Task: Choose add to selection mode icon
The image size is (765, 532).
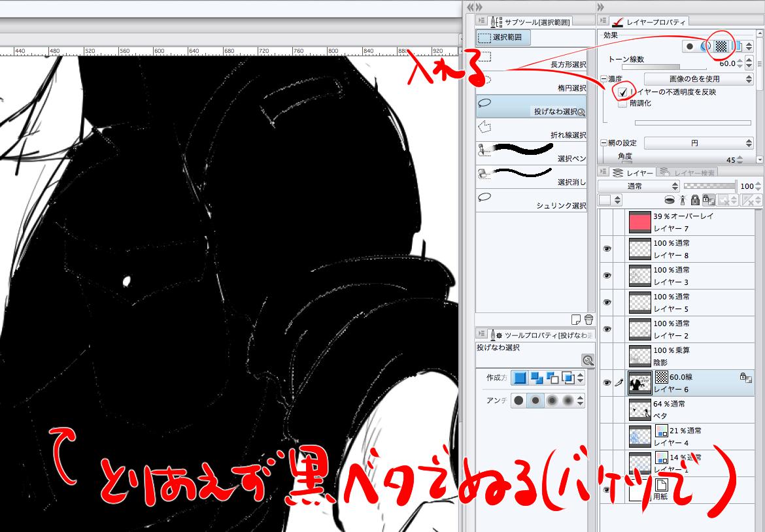Action: point(537,377)
